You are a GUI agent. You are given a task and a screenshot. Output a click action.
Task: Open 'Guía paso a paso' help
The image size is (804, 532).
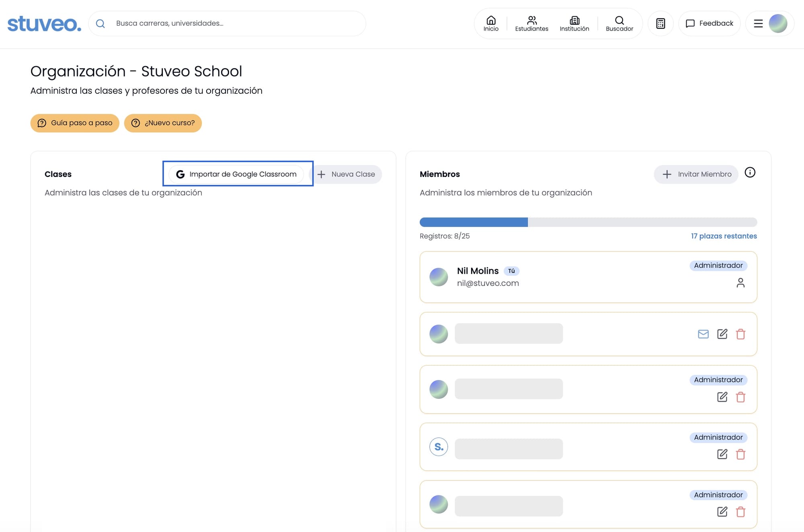75,123
